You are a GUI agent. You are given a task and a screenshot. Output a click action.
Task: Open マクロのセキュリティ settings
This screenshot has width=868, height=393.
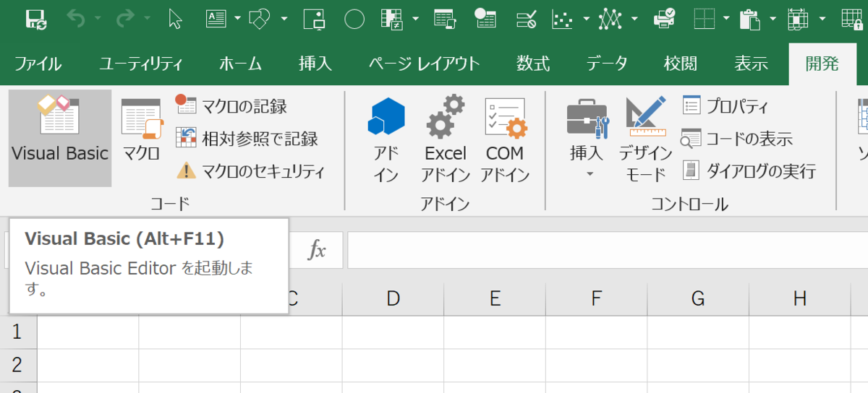[x=251, y=171]
